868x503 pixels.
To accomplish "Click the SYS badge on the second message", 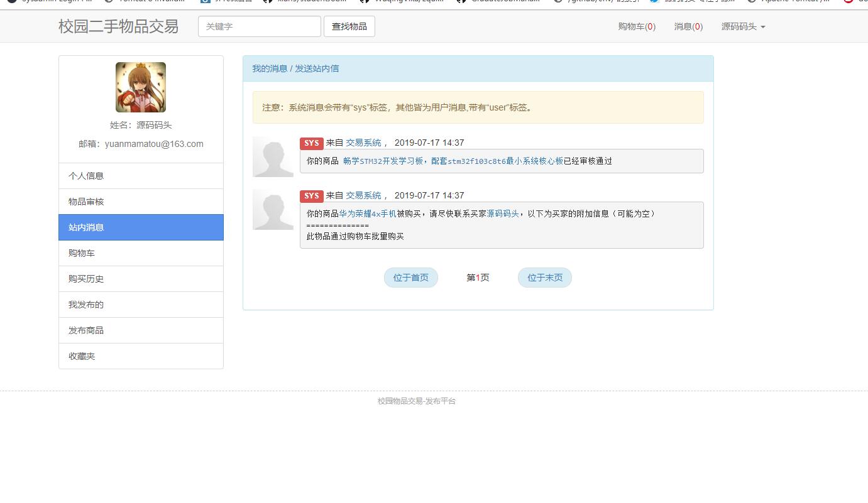I will pyautogui.click(x=310, y=195).
